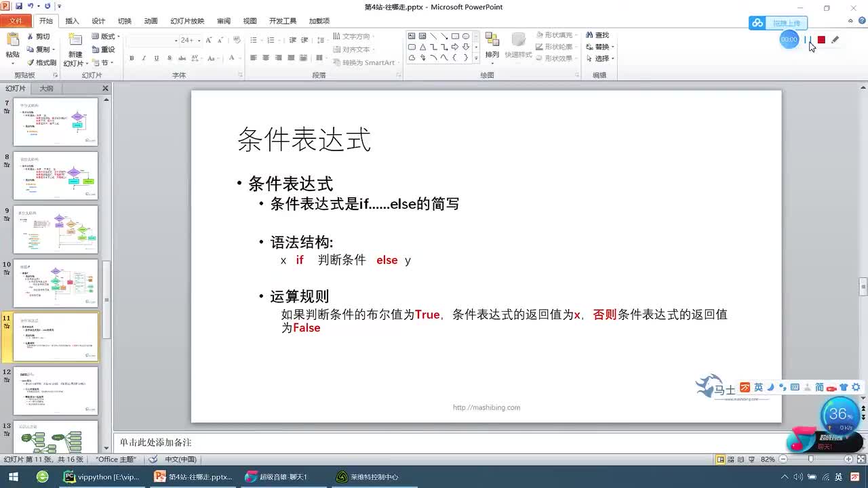Open the 文件 (File) tab
This screenshot has height=488, width=868.
15,21
